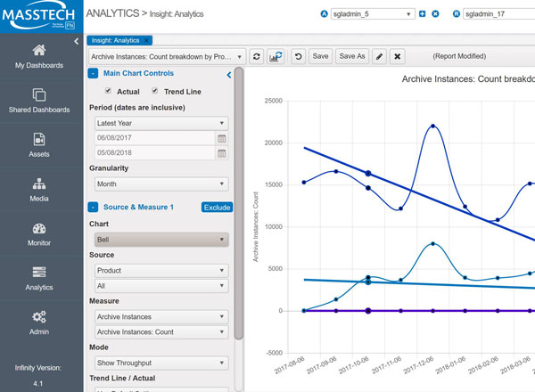Open the Archive Instances measure dropdown
Screen dimensions: 535x392
161,316
